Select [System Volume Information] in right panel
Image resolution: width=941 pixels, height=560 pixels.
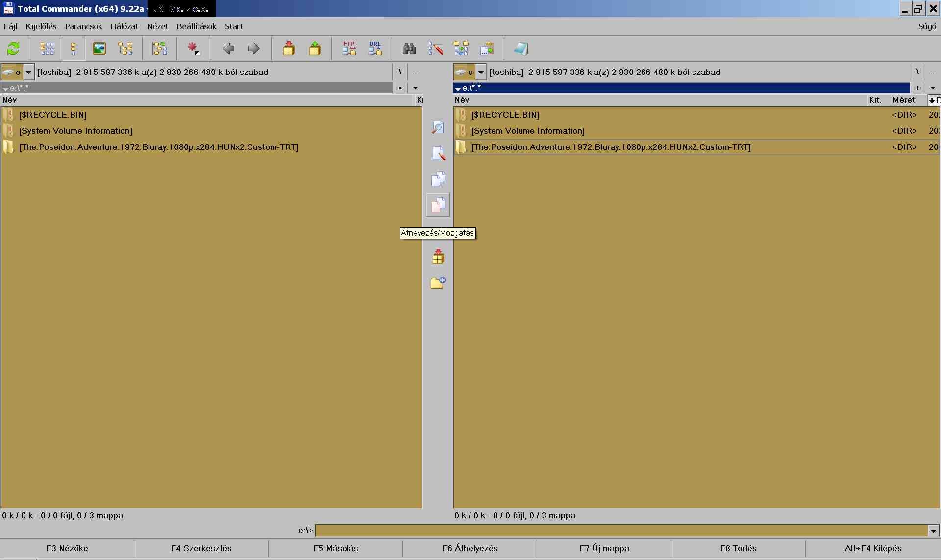[696, 131]
